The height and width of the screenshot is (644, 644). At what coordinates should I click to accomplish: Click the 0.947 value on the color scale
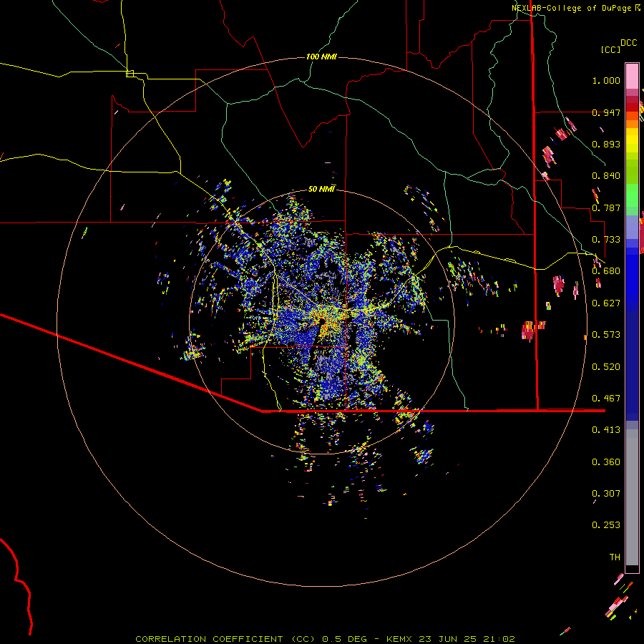[606, 112]
